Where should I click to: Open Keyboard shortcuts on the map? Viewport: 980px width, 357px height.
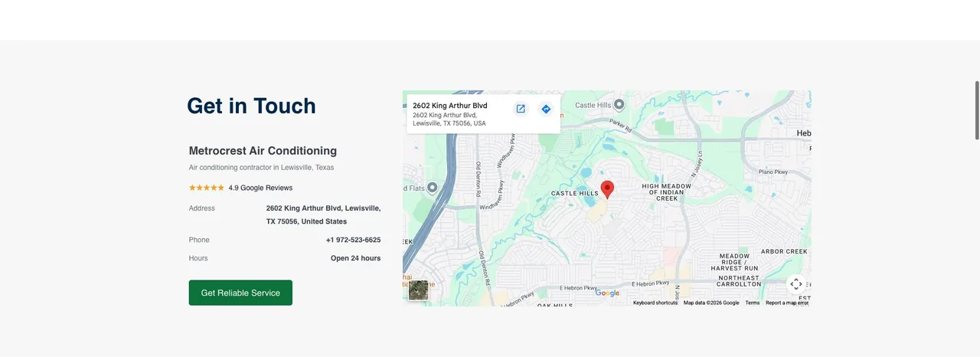[x=655, y=303]
